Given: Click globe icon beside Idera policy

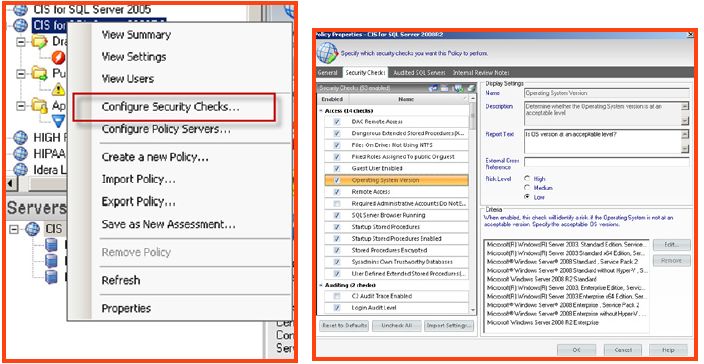Looking at the screenshot, I should point(21,169).
